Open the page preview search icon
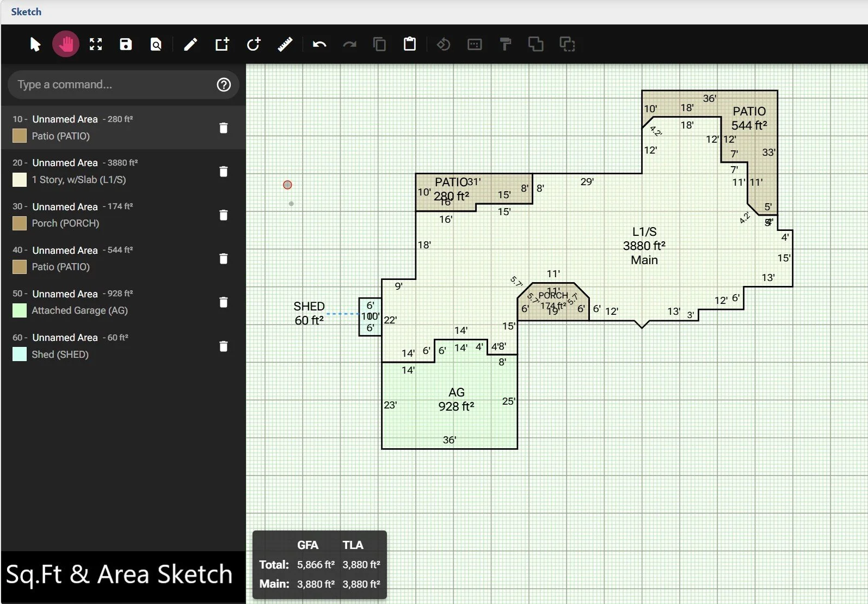 click(x=156, y=44)
